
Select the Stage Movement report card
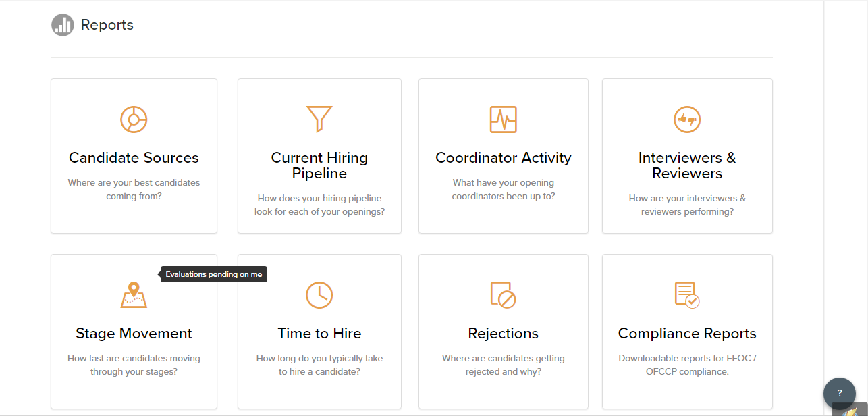(x=134, y=331)
